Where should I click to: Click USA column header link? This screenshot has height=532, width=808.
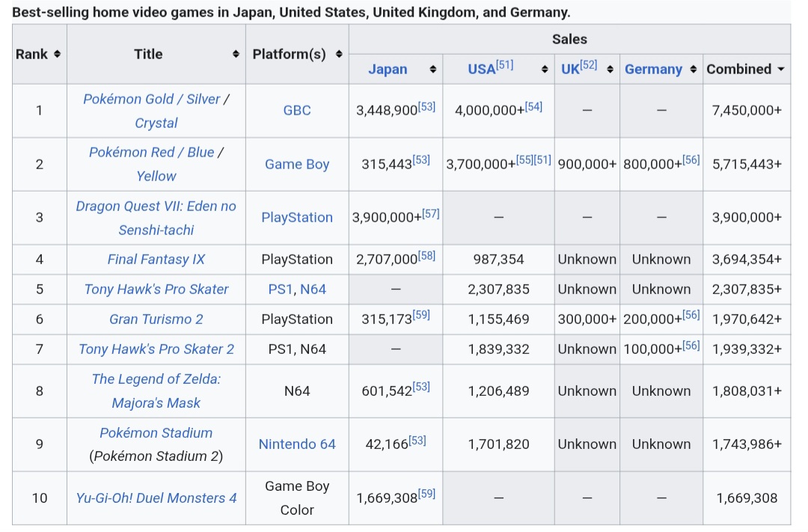481,69
